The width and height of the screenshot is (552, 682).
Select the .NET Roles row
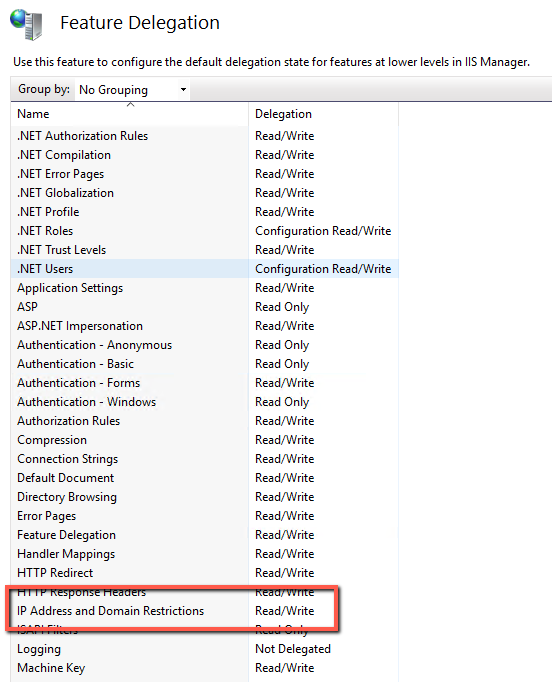pyautogui.click(x=204, y=231)
